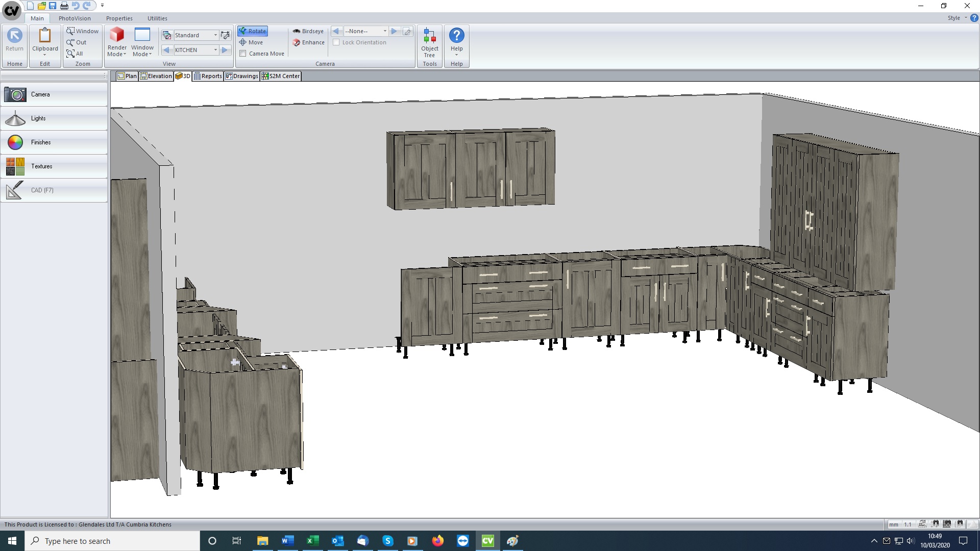
Task: Open the CAD (F7) panel
Action: click(54, 190)
